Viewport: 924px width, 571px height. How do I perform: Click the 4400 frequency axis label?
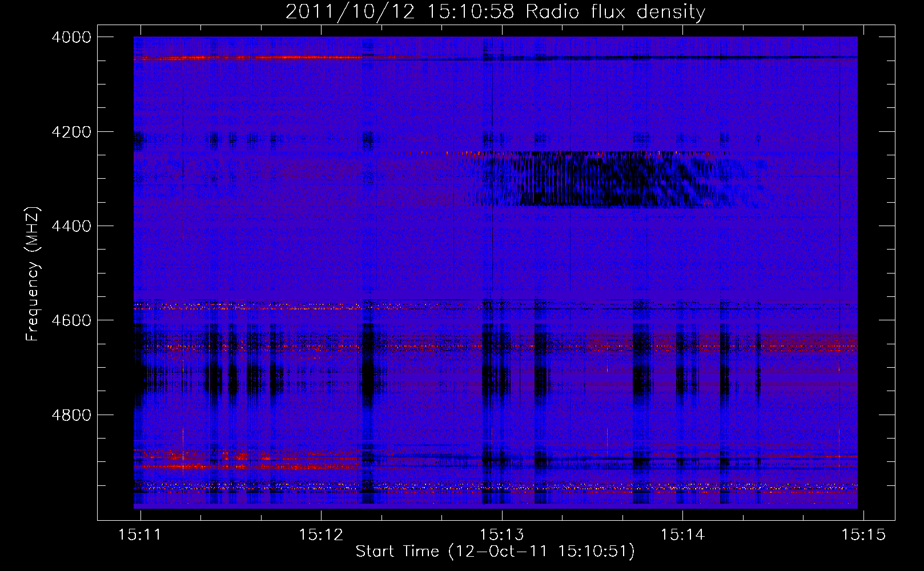click(x=71, y=226)
